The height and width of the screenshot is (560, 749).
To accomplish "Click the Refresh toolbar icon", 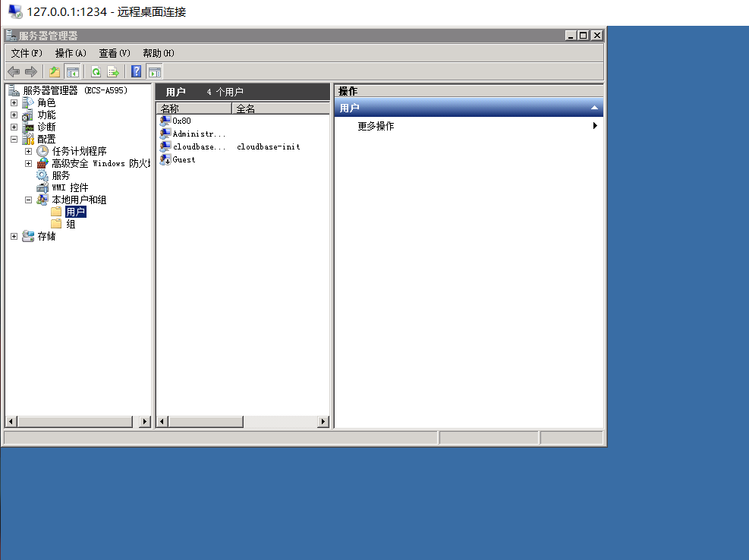I will [96, 71].
